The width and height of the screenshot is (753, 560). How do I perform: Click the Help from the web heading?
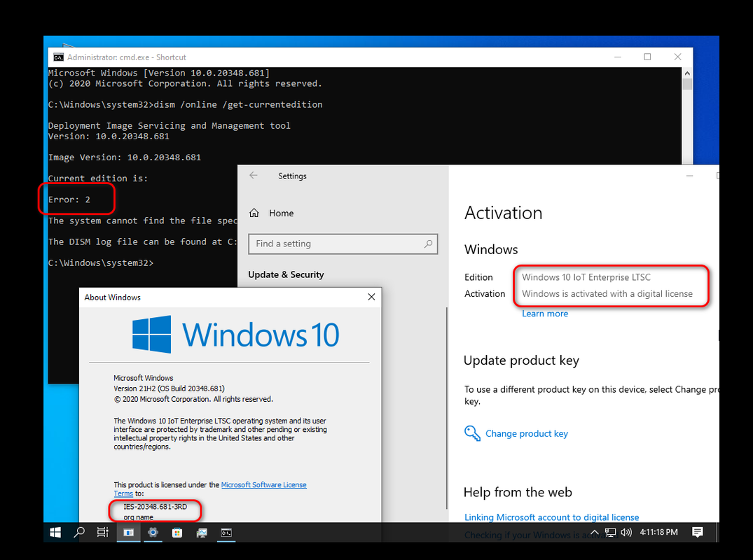click(518, 492)
